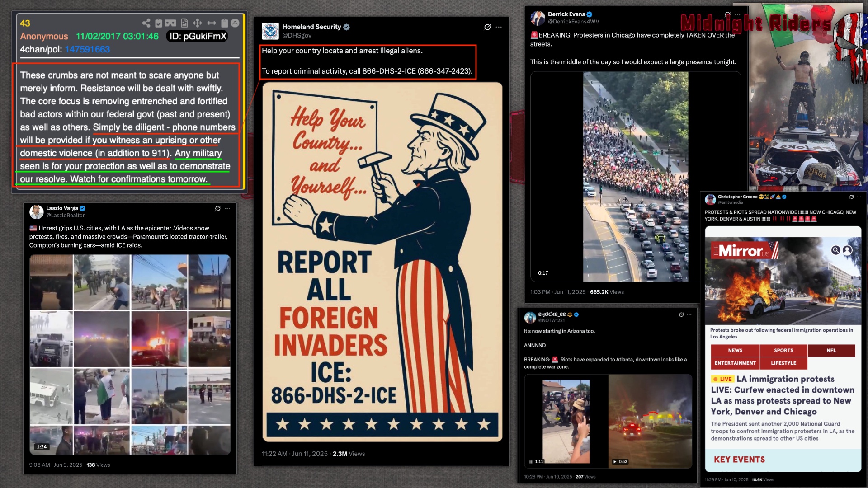The width and height of the screenshot is (868, 488).
Task: Click the Grok icon on Homeland Security tweet
Action: coord(487,27)
